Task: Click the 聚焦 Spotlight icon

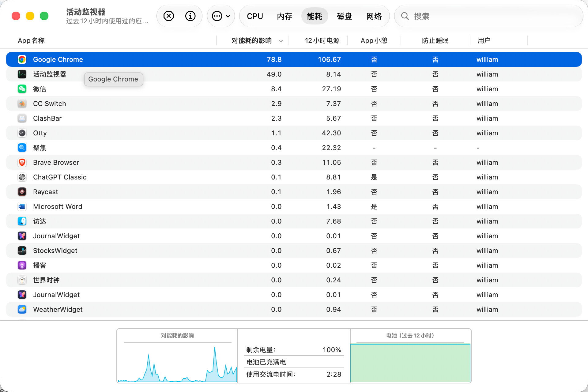Action: [22, 148]
